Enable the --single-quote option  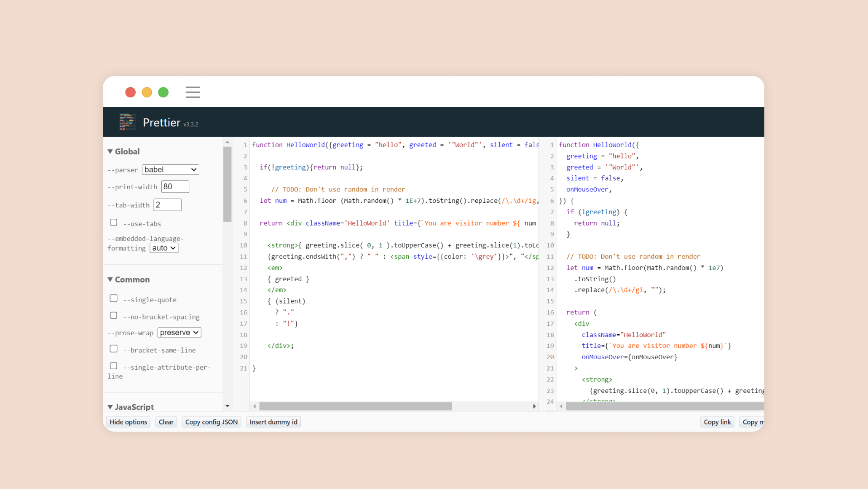(114, 298)
